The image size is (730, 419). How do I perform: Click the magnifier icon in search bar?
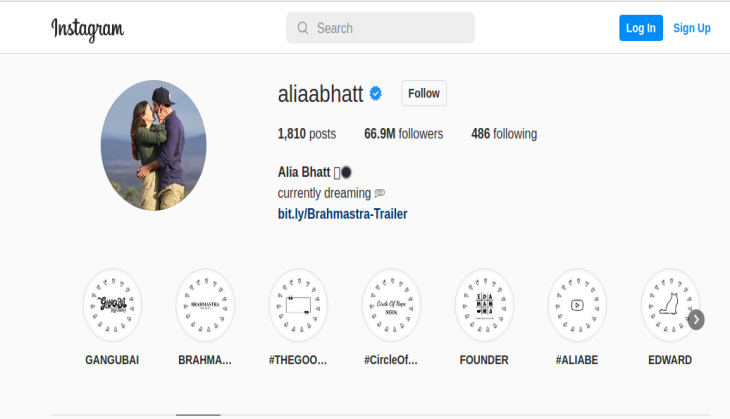pyautogui.click(x=303, y=28)
